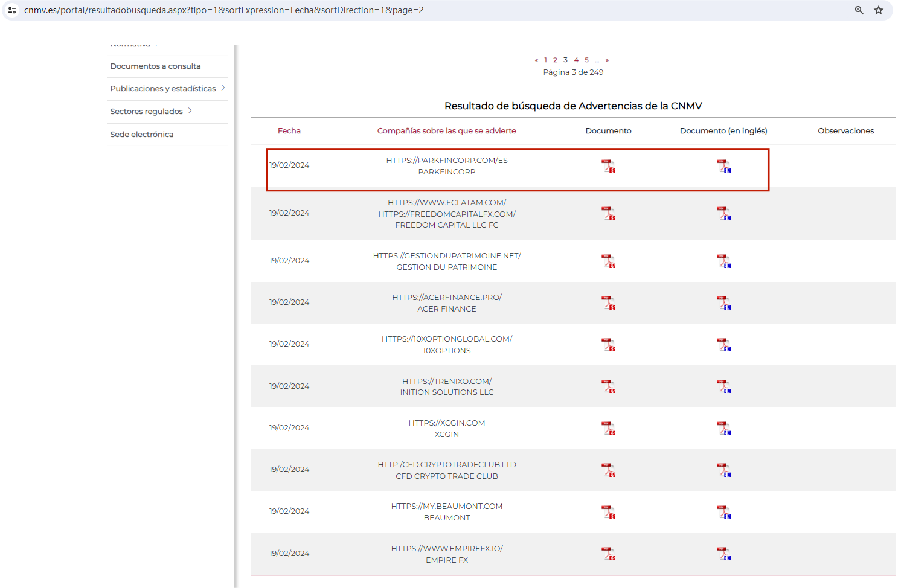This screenshot has width=901, height=588.
Task: Open English PDF for 10XOPTIONS warning
Action: pyautogui.click(x=723, y=345)
